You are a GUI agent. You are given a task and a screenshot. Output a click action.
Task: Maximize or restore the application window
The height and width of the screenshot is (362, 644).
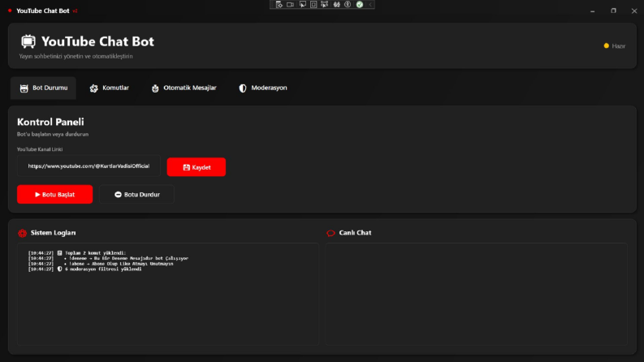614,11
